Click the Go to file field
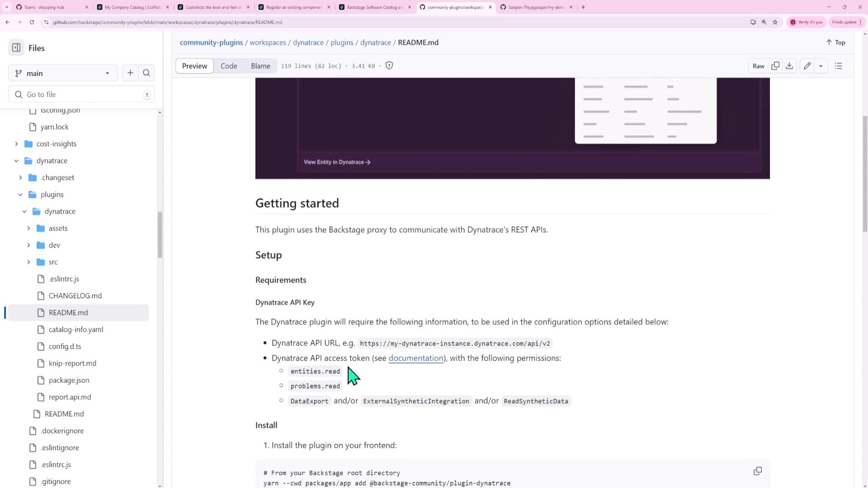 click(x=81, y=94)
